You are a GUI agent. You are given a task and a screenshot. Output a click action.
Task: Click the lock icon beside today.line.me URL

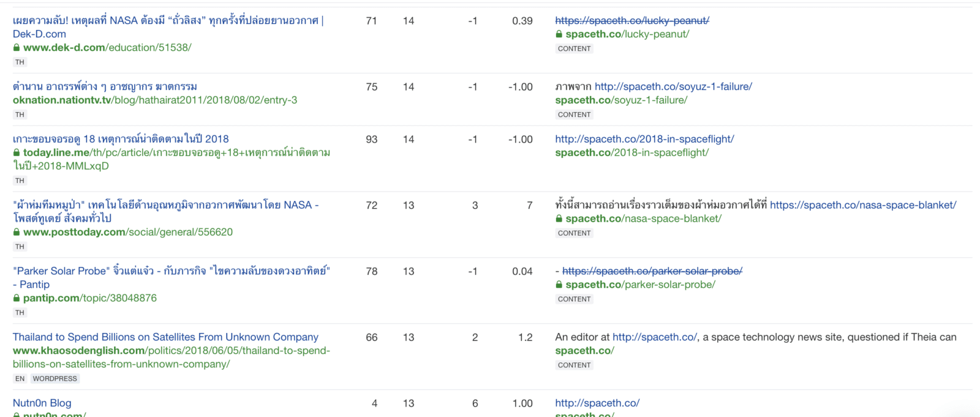17,153
